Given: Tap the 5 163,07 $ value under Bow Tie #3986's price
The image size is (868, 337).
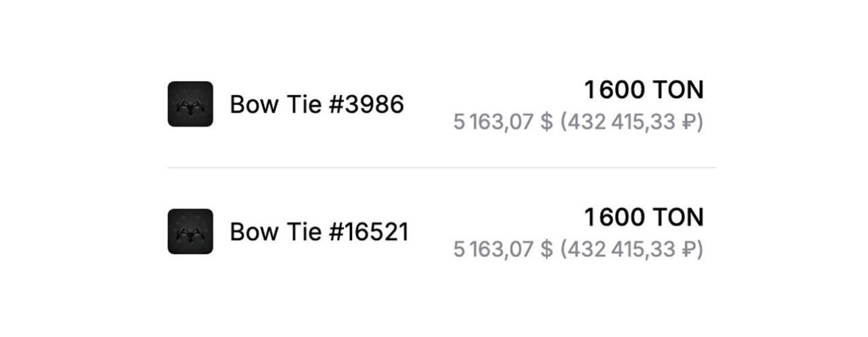Looking at the screenshot, I should pyautogui.click(x=503, y=123).
